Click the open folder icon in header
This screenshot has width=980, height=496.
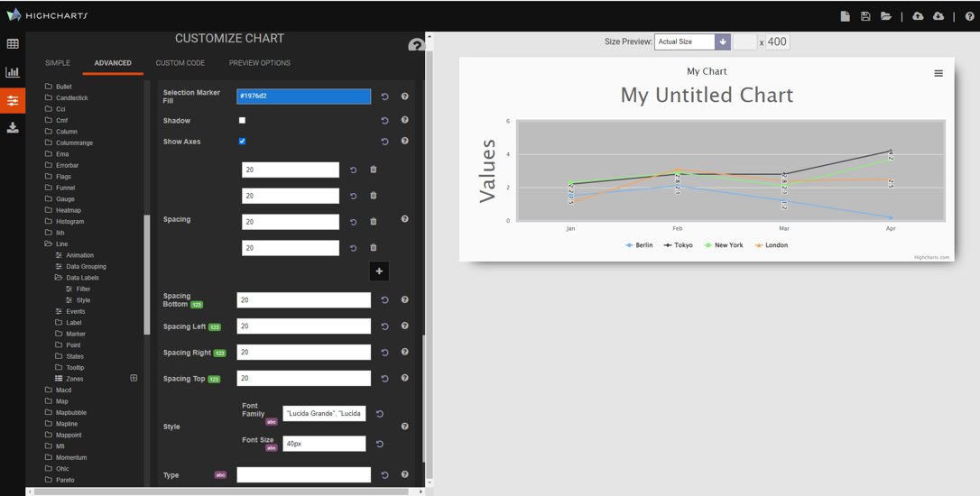coord(885,16)
